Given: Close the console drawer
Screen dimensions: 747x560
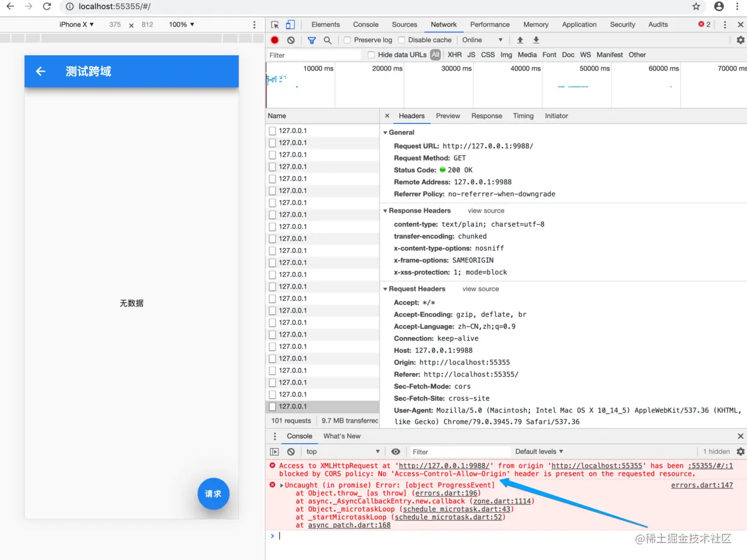Looking at the screenshot, I should 740,436.
